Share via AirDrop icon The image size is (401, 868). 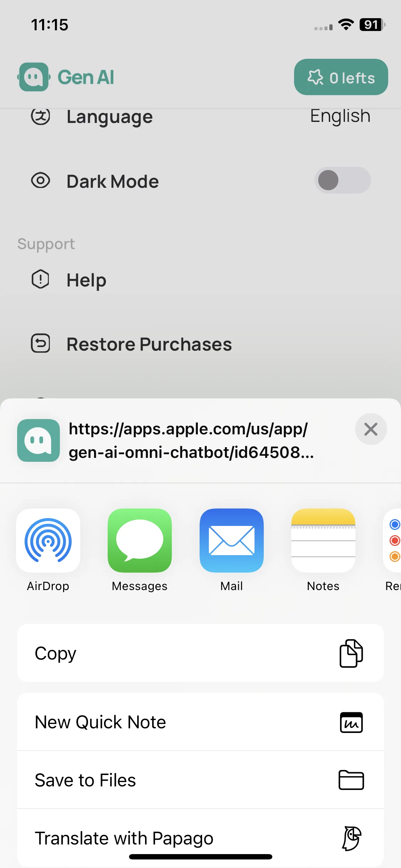(48, 541)
